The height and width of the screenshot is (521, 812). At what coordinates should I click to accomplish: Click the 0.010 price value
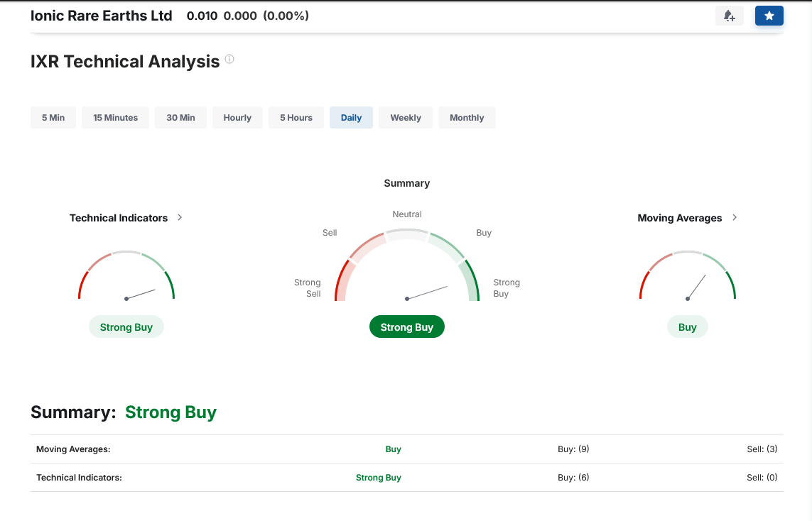coord(202,16)
